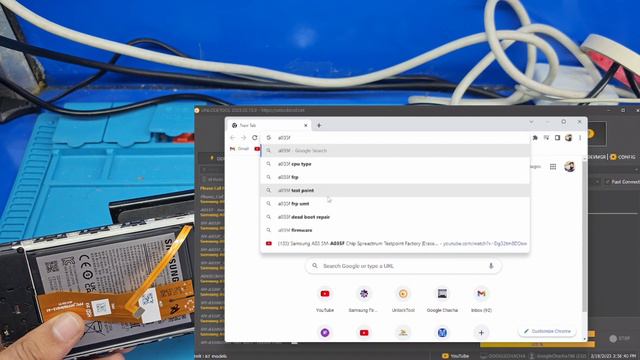The image size is (640, 360).
Task: Select the 'a035f firmware' suggestion
Action: (x=395, y=230)
